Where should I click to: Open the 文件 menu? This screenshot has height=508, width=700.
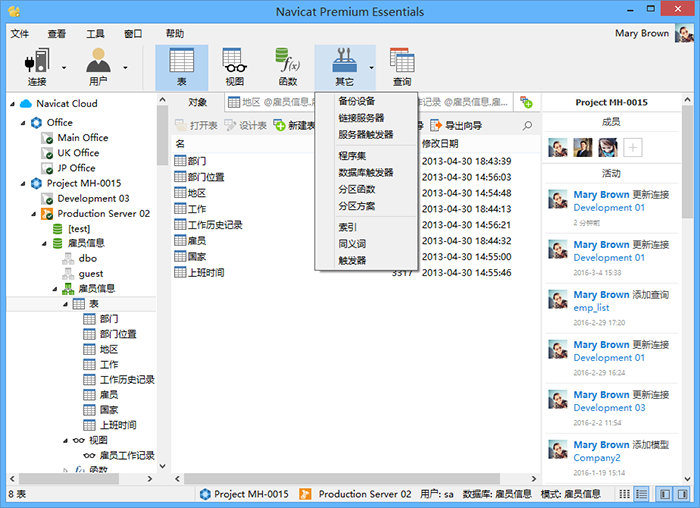[19, 34]
